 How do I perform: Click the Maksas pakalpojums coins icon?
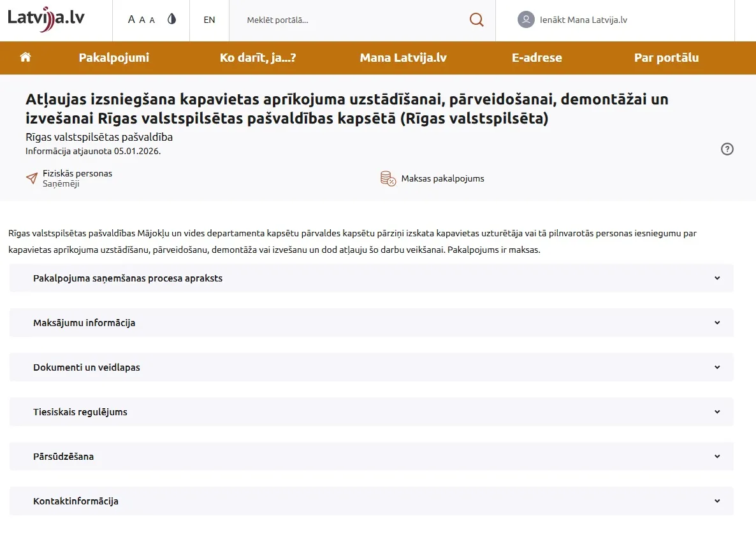click(x=386, y=178)
